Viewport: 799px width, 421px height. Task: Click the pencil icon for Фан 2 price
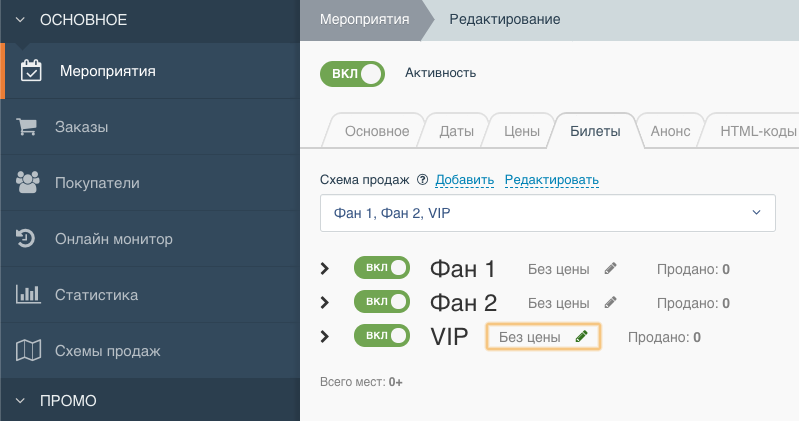pyautogui.click(x=610, y=303)
